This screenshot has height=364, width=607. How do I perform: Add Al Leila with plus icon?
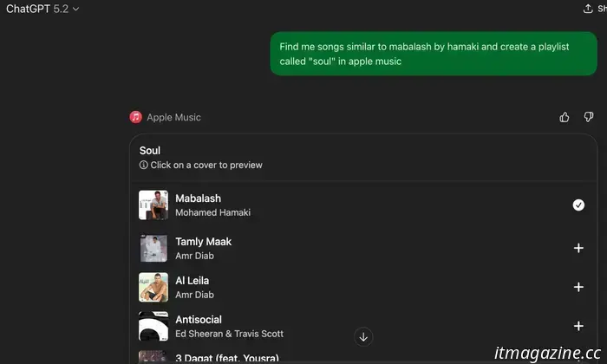point(578,287)
